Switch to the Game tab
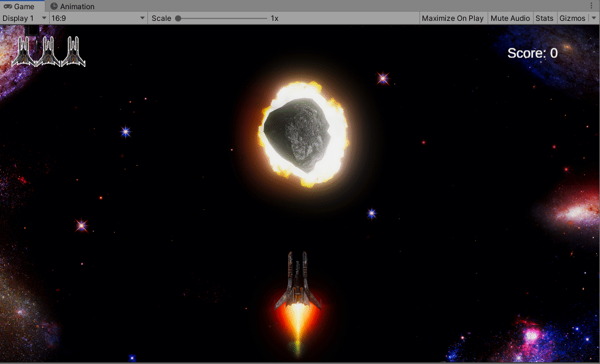The height and width of the screenshot is (364, 600). [x=22, y=6]
